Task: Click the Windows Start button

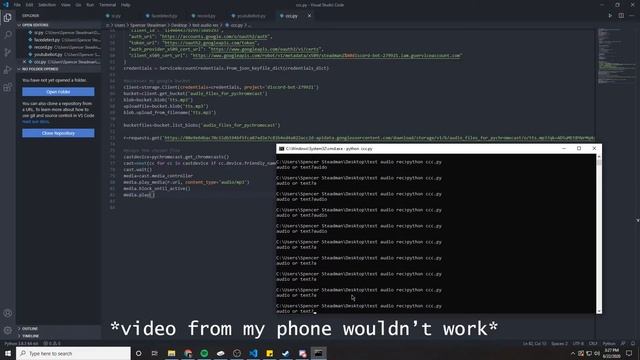Action: click(8, 353)
